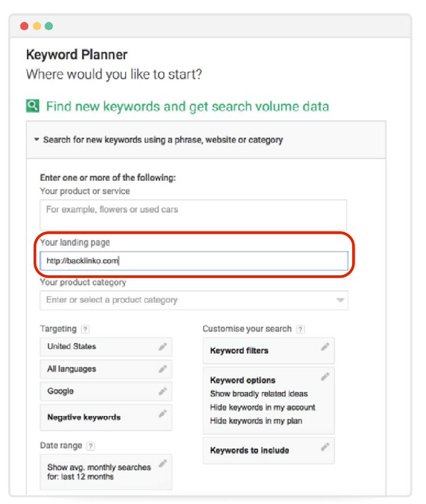Open Customise your search help icon
The image size is (426, 504).
[300, 329]
